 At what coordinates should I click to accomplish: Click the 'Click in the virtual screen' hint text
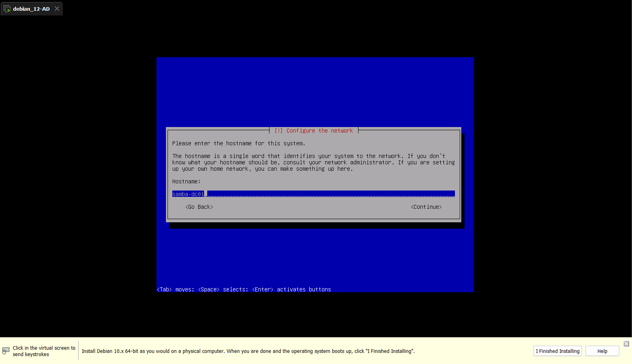tap(44, 351)
